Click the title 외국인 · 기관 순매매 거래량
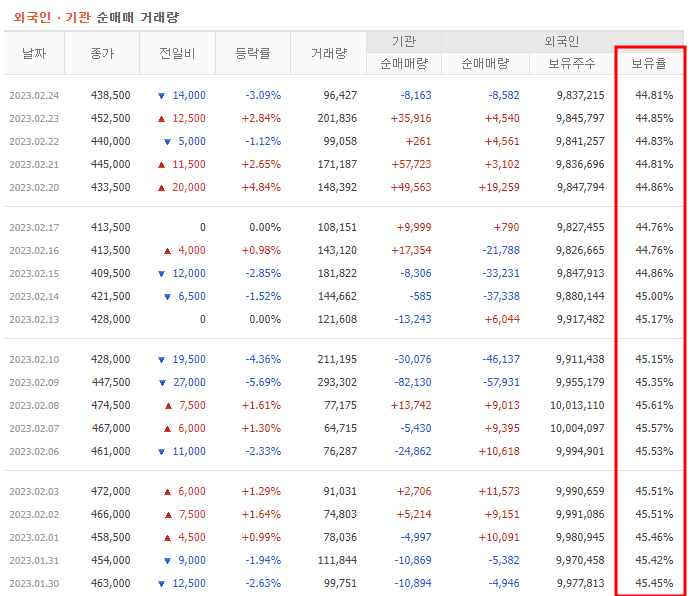The width and height of the screenshot is (695, 596). pyautogui.click(x=96, y=17)
